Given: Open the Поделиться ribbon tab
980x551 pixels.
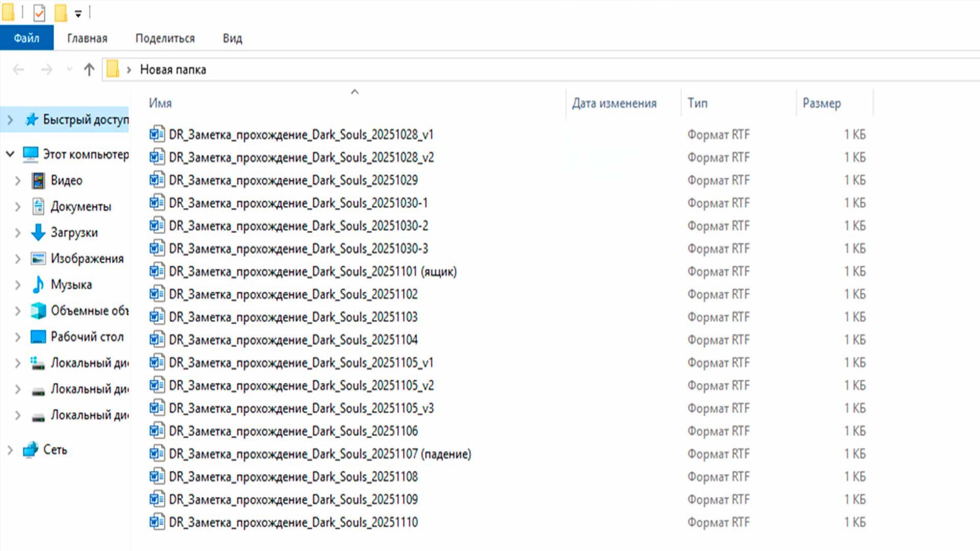Looking at the screenshot, I should 165,38.
